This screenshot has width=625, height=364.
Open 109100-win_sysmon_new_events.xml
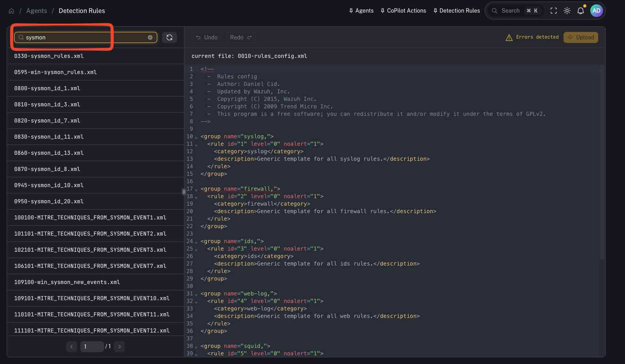95,282
